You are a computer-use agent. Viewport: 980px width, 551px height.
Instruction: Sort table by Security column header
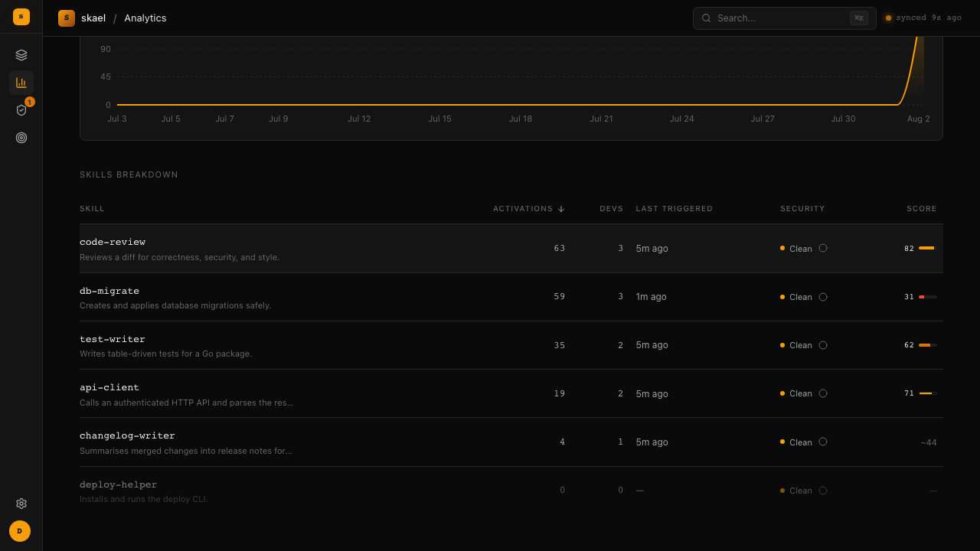pos(802,209)
